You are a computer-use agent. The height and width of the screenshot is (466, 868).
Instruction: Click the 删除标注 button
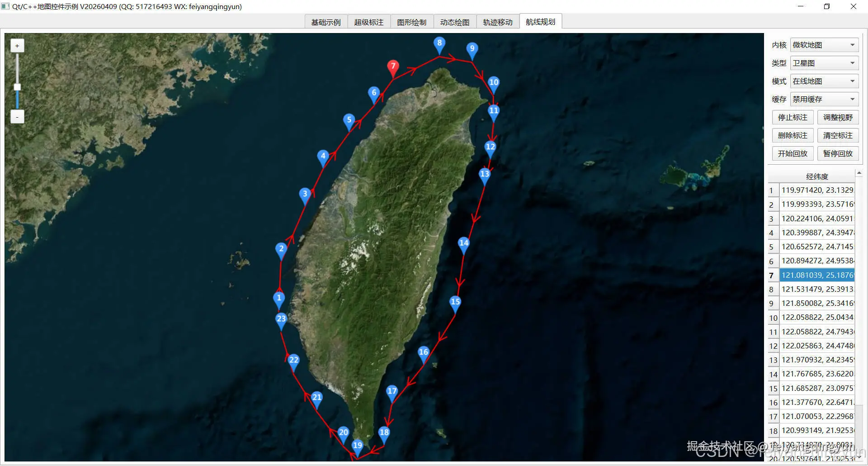tap(793, 136)
